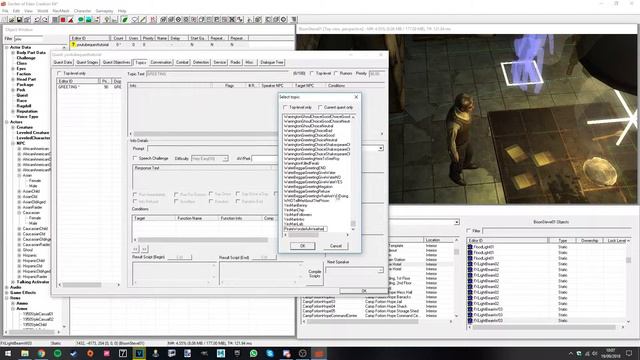The height and width of the screenshot is (360, 640).
Task: Click the diagonal pencil toolbar icon
Action: (143, 20)
